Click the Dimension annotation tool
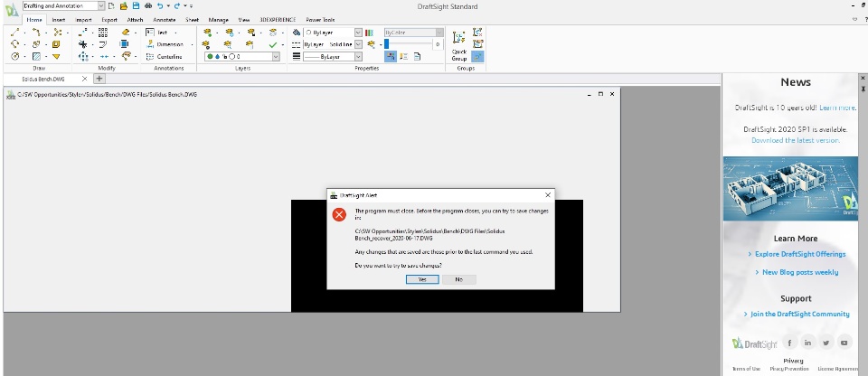 [x=165, y=44]
